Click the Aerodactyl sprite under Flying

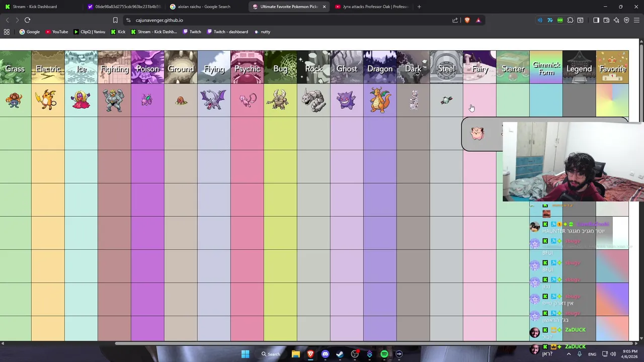click(213, 100)
